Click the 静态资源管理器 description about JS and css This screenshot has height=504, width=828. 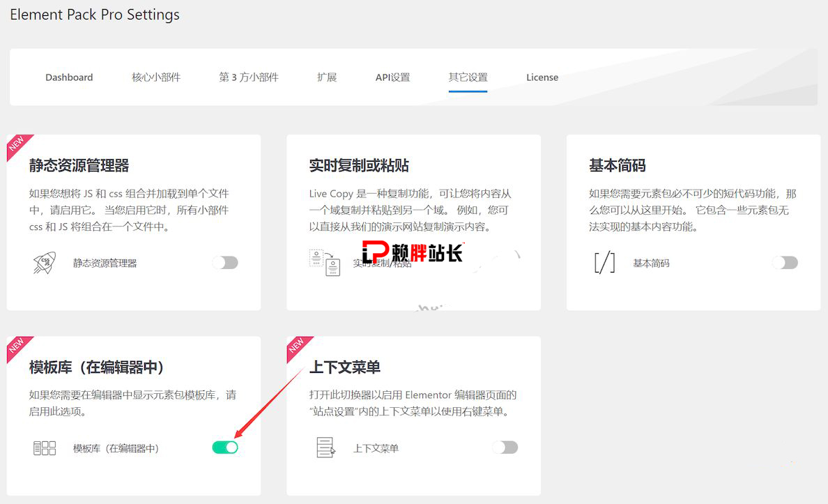(129, 211)
